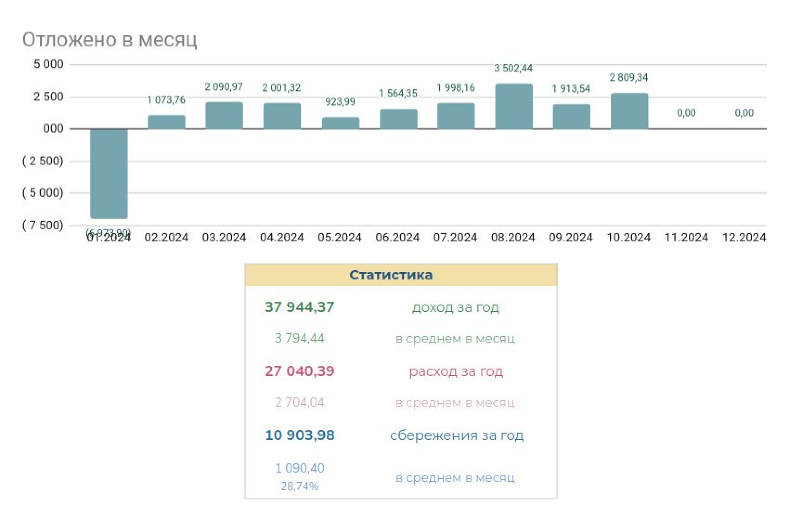Pick the bar for 06.2024
This screenshot has height=532, width=789.
(x=398, y=119)
